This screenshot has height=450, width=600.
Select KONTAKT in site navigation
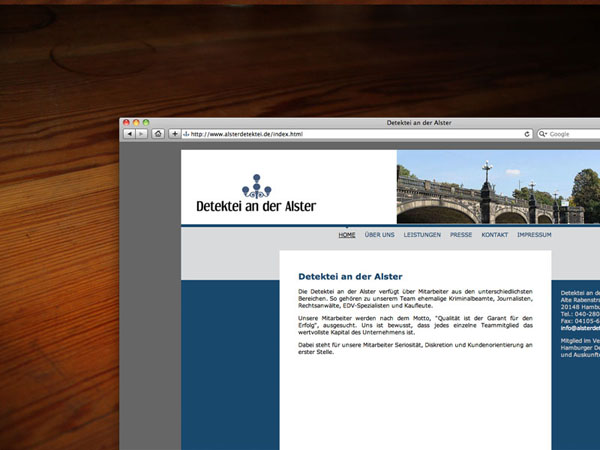pos(494,235)
